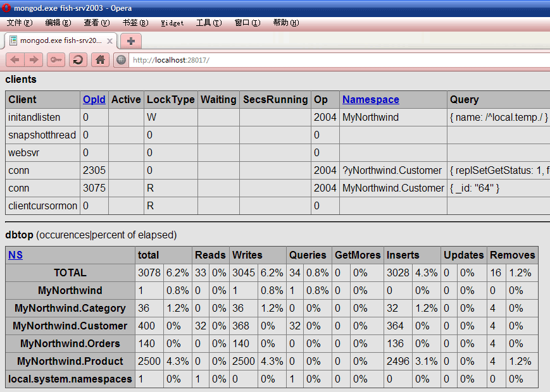Open the Widget menu

[172, 23]
